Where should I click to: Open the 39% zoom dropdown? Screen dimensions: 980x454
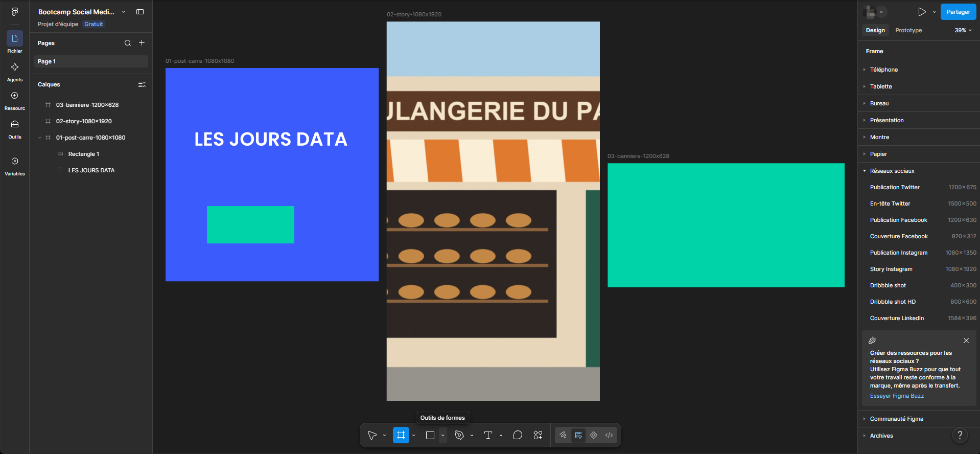963,30
